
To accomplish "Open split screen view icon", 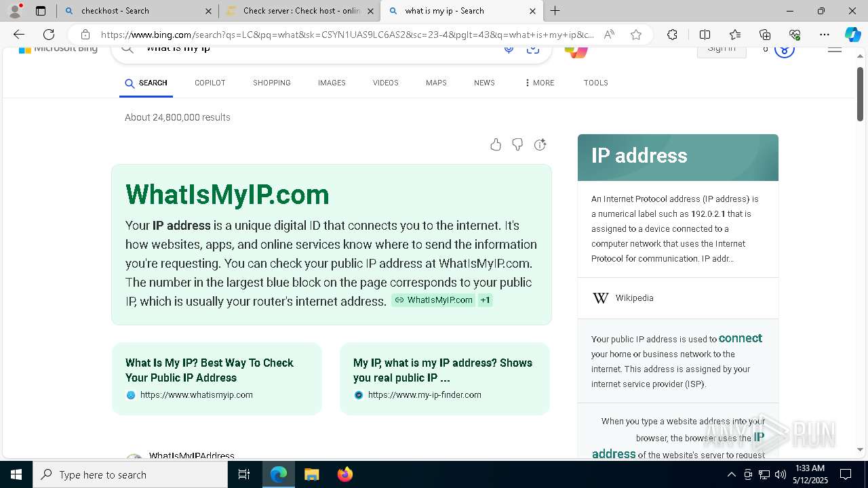I will (705, 35).
